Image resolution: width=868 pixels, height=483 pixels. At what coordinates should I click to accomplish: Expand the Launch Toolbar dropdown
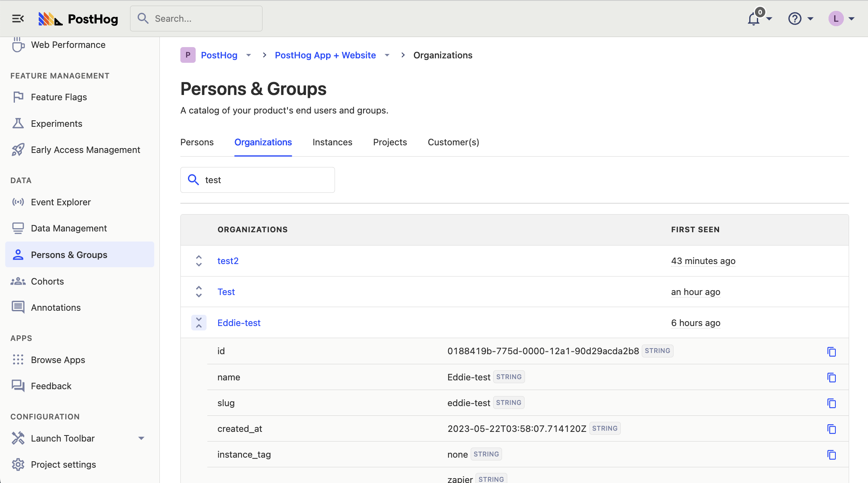pyautogui.click(x=141, y=438)
